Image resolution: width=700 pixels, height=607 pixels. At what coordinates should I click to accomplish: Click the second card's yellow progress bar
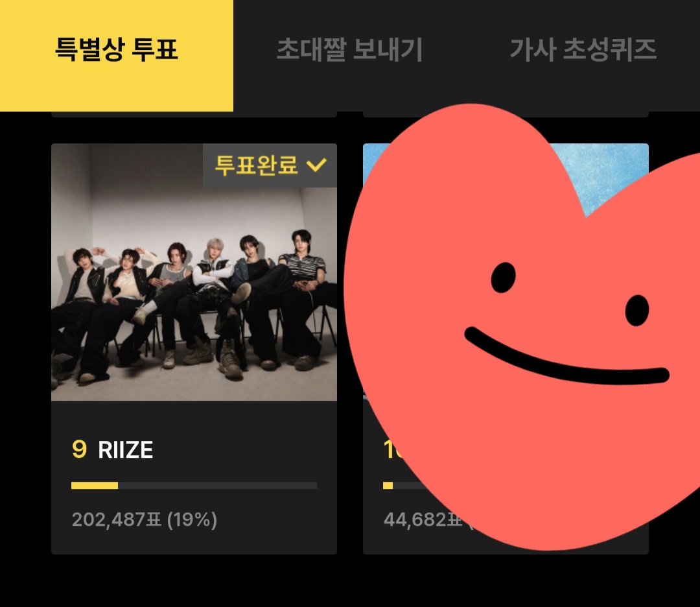(x=388, y=486)
